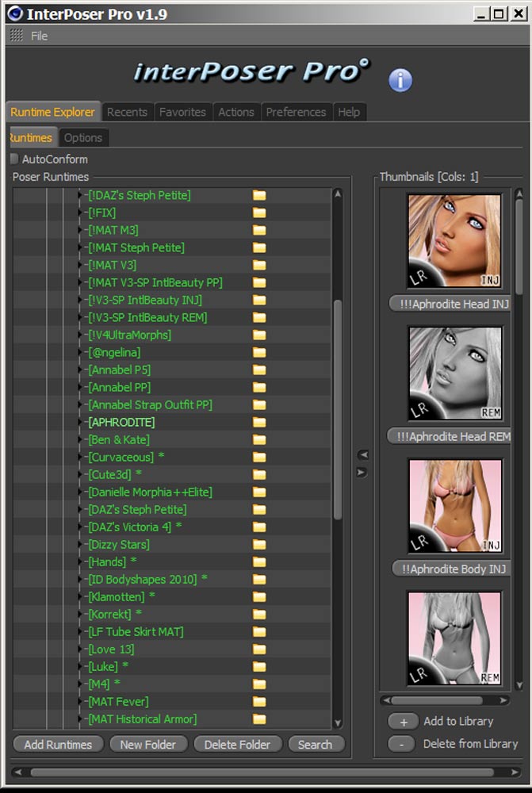This screenshot has height=793, width=532.
Task: Click folder icon of [Hands]
Action: click(x=259, y=562)
